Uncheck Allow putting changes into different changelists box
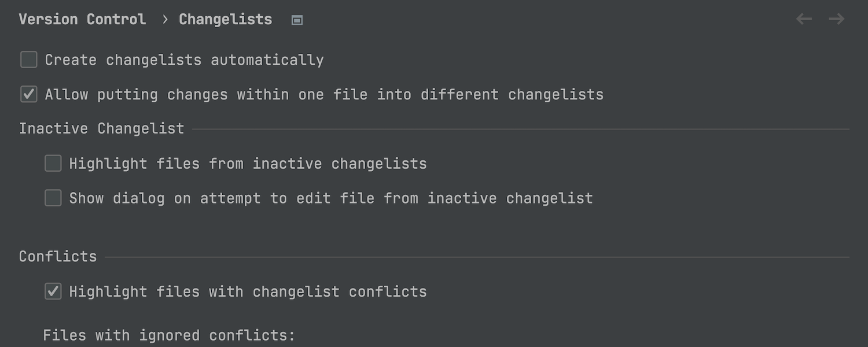This screenshot has height=347, width=868. 29,94
